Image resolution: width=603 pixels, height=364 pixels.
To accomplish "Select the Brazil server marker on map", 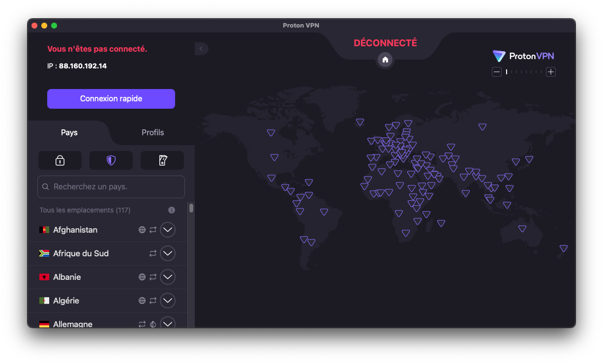I will [x=324, y=212].
